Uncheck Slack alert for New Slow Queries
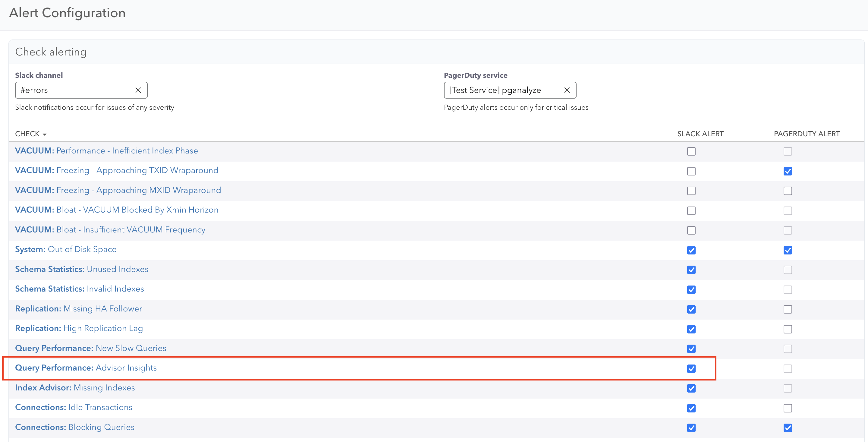 point(691,349)
